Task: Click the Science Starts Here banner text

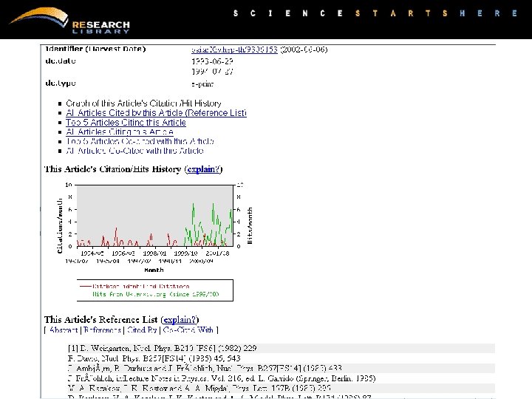Action: tap(375, 13)
